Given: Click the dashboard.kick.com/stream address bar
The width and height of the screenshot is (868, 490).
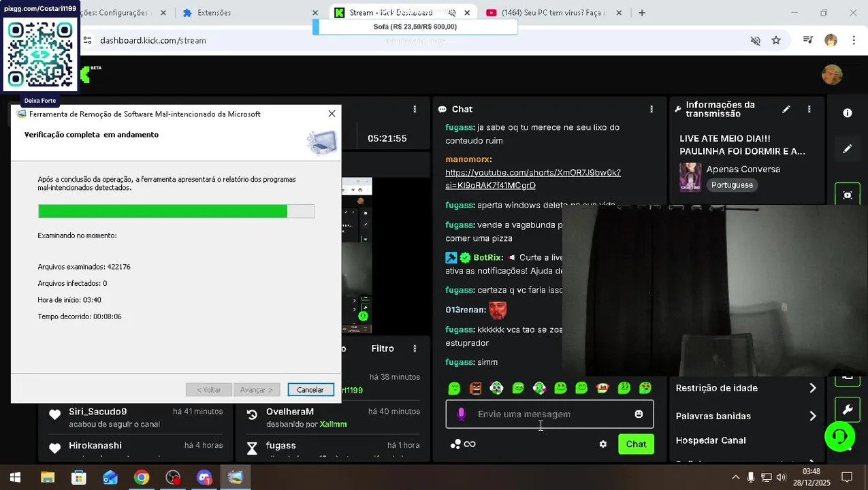Looking at the screenshot, I should [x=153, y=40].
